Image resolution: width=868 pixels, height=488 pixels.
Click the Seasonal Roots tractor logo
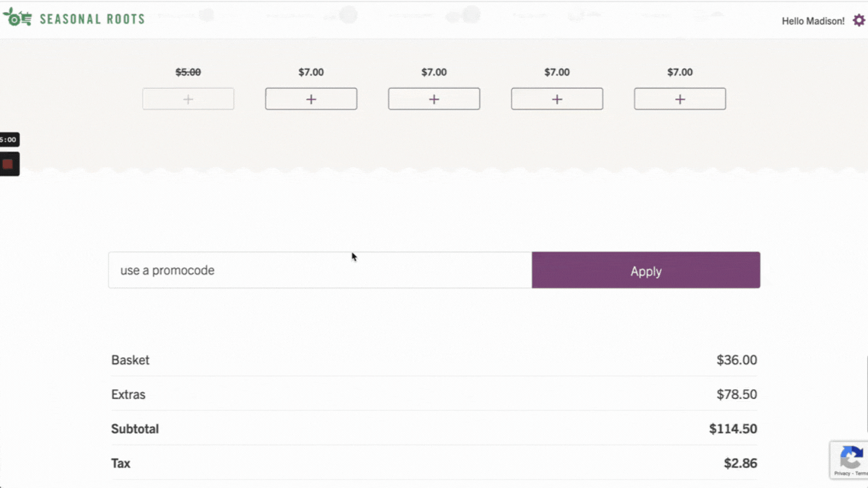point(17,18)
